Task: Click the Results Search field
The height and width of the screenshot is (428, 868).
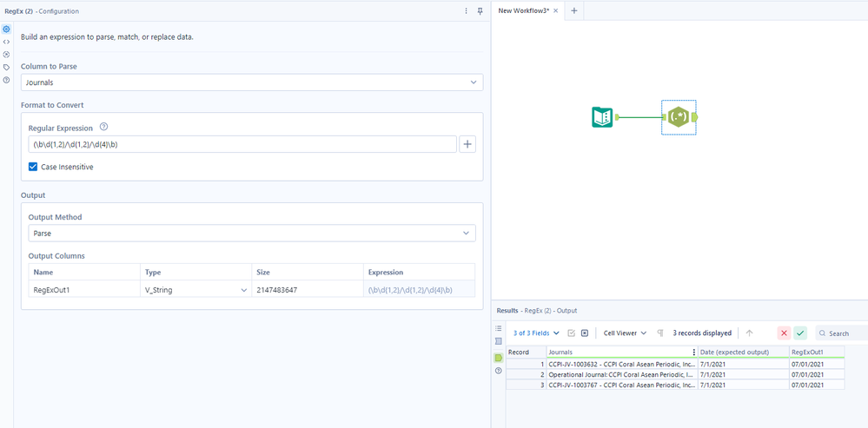Action: (843, 333)
